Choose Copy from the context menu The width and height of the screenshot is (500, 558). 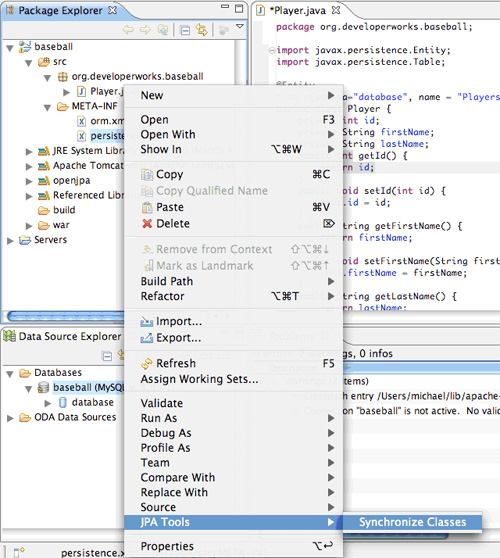coord(233,174)
